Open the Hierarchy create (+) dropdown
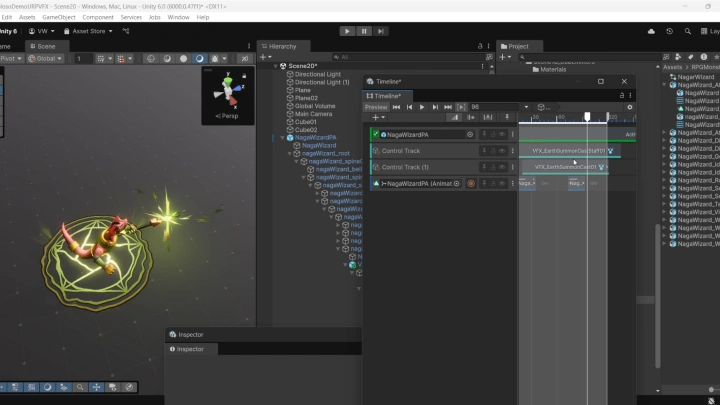The width and height of the screenshot is (720, 405). click(265, 57)
